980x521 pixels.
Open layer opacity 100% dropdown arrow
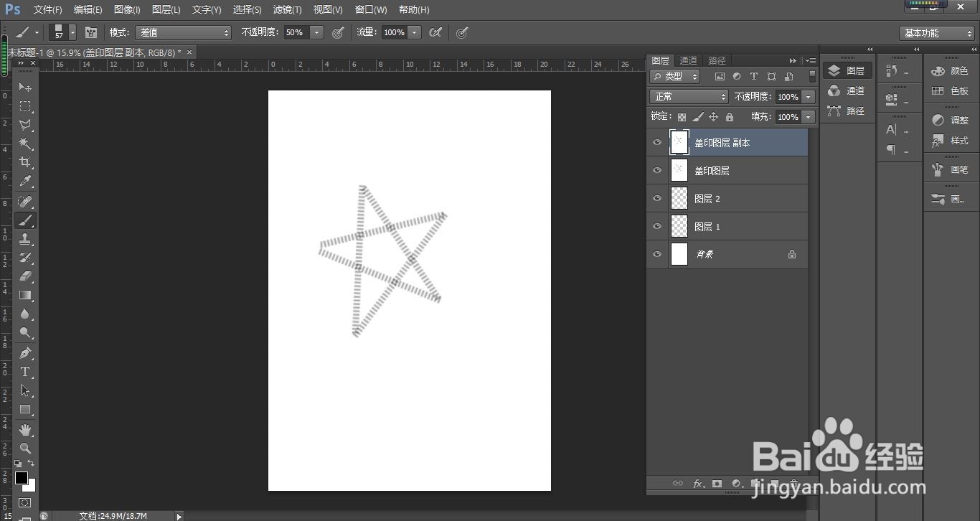(x=809, y=97)
